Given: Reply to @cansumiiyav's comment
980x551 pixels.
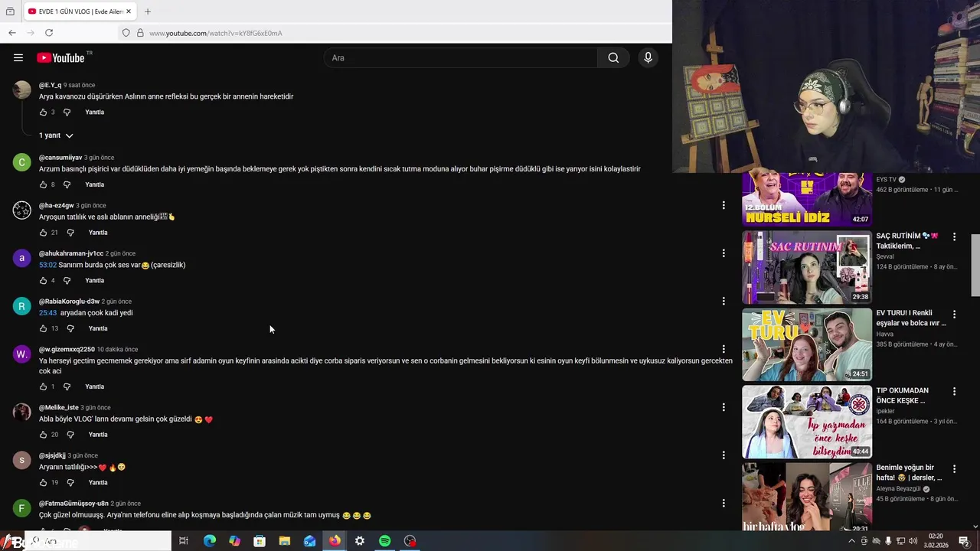Looking at the screenshot, I should 95,184.
